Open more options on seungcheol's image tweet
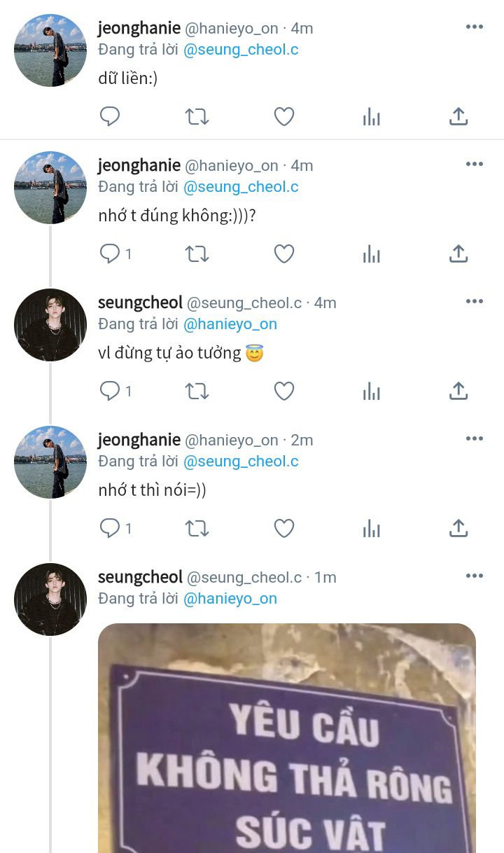Image resolution: width=504 pixels, height=853 pixels. tap(474, 576)
